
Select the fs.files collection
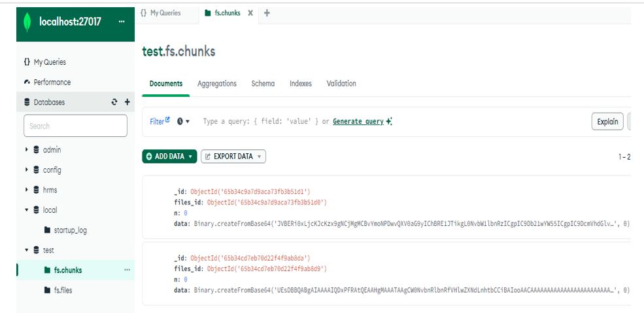tap(63, 290)
